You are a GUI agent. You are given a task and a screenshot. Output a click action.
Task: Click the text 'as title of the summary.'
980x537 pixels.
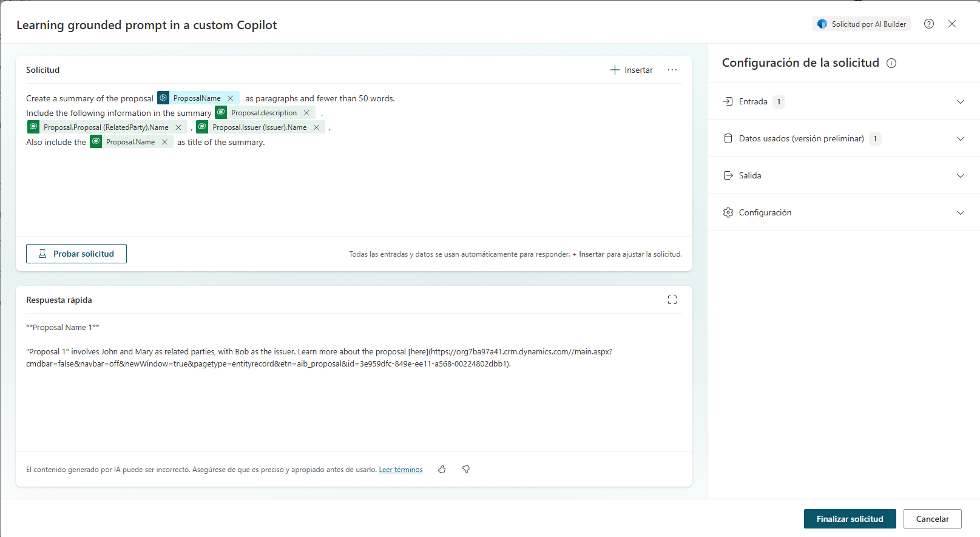pyautogui.click(x=221, y=142)
